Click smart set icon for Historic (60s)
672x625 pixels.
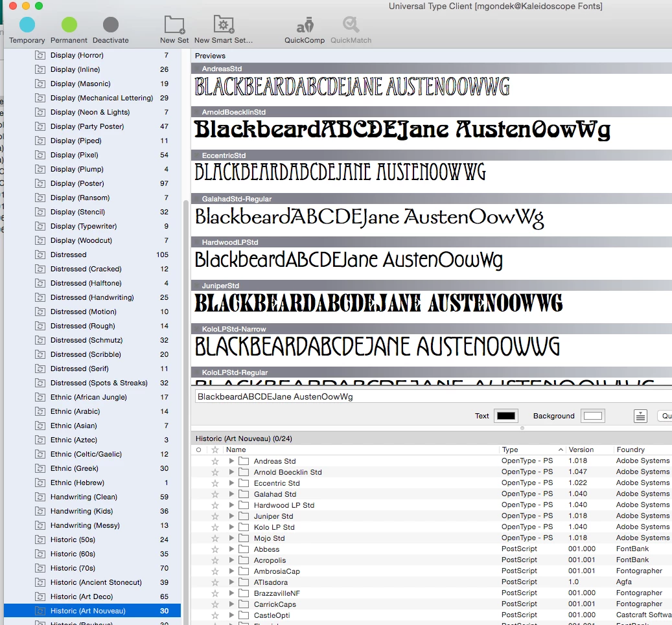pos(40,554)
